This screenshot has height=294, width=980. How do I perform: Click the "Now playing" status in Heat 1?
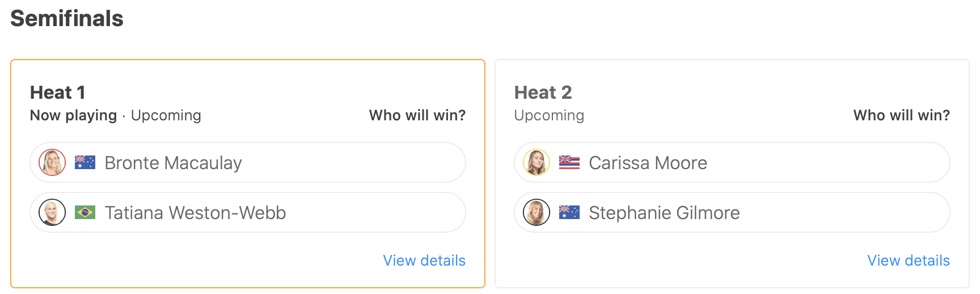(x=73, y=115)
